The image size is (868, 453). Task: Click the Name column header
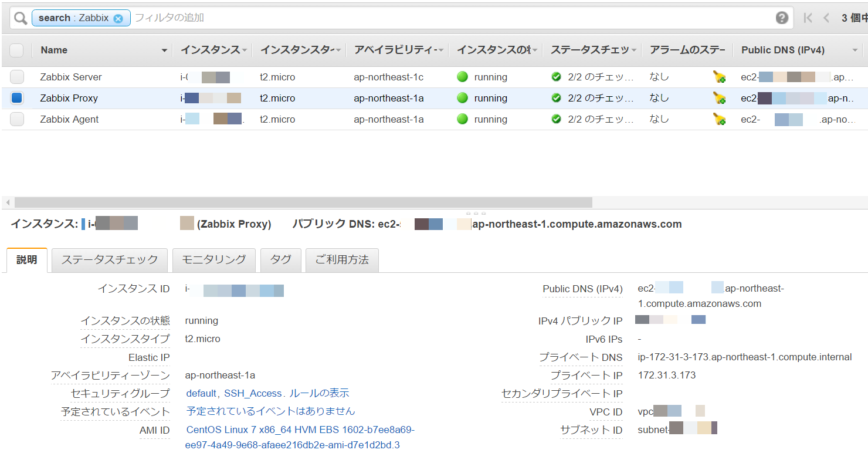pos(54,50)
